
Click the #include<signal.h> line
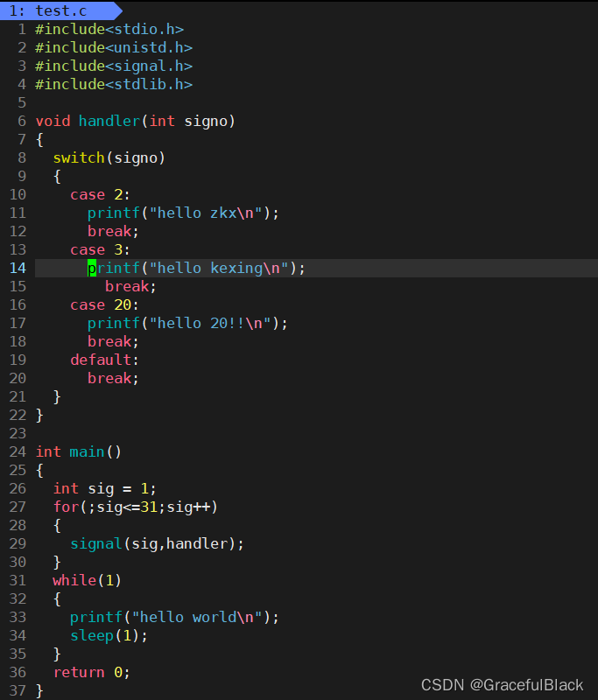114,66
